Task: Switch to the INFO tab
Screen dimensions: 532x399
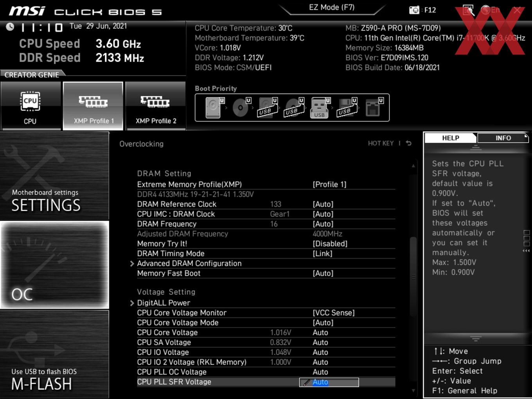Action: [503, 138]
